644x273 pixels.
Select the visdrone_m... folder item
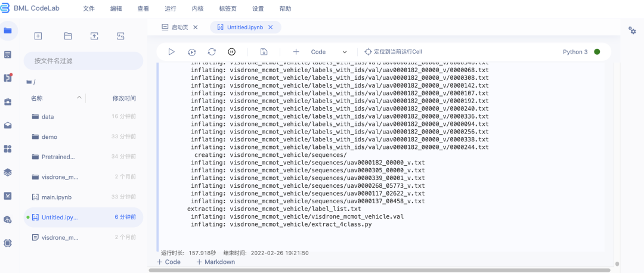pos(83,177)
